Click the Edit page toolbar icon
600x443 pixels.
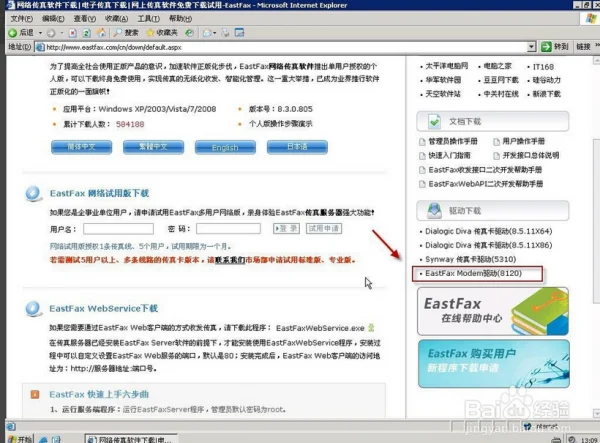[x=239, y=33]
